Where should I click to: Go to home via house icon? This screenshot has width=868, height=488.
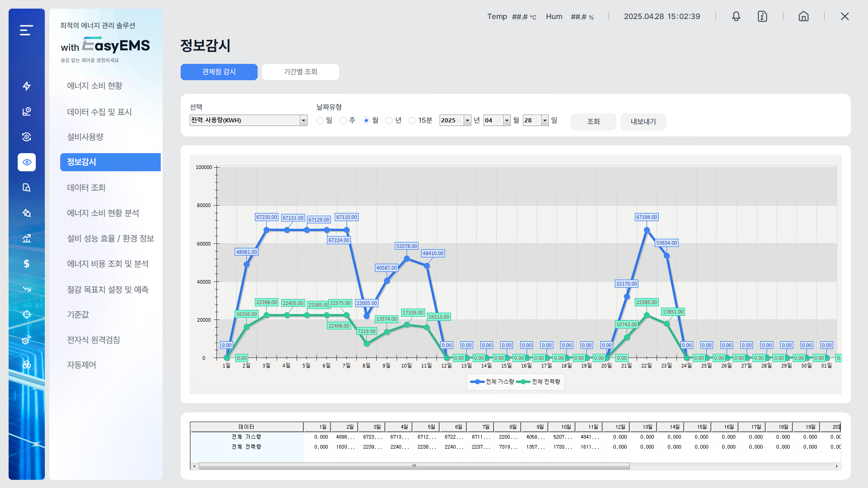pos(803,17)
